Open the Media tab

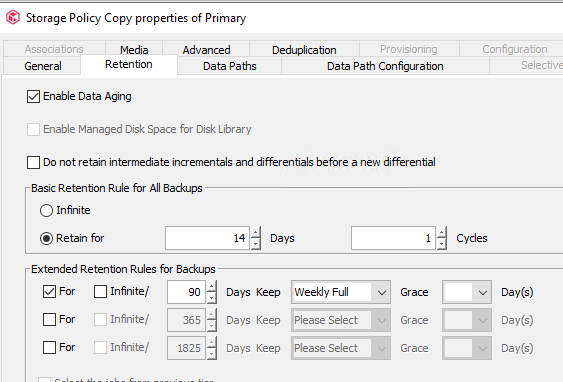tap(134, 50)
